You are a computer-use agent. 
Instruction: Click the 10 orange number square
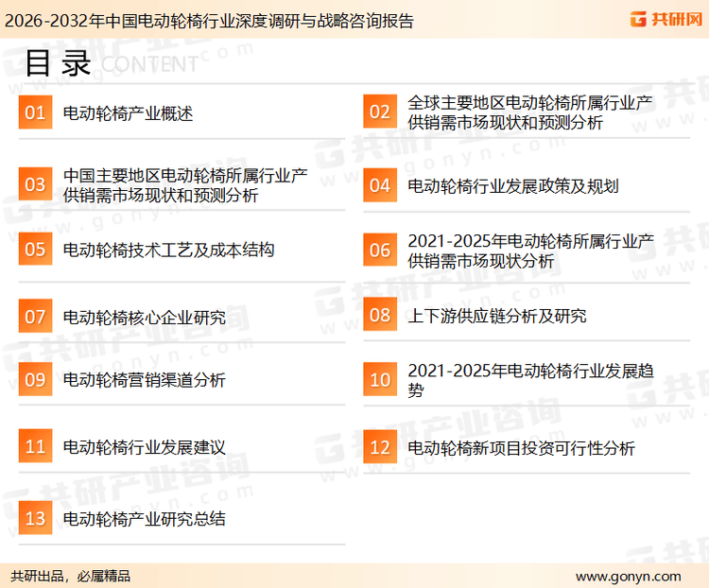point(379,380)
